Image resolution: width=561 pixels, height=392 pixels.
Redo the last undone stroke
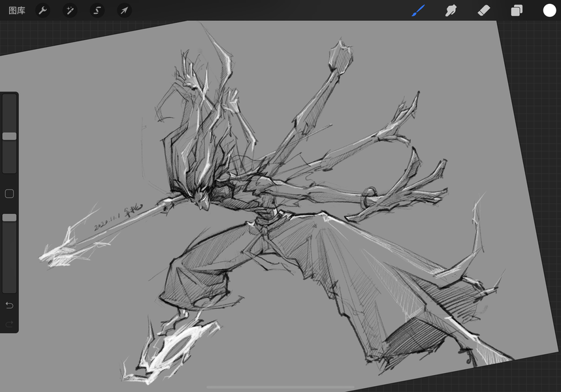coord(9,324)
